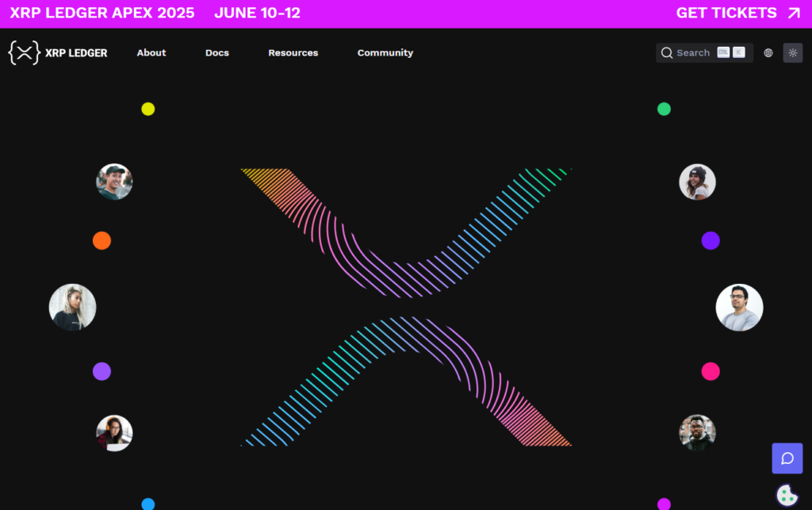Click avatar of woman with beanie
The width and height of the screenshot is (812, 510).
[697, 182]
